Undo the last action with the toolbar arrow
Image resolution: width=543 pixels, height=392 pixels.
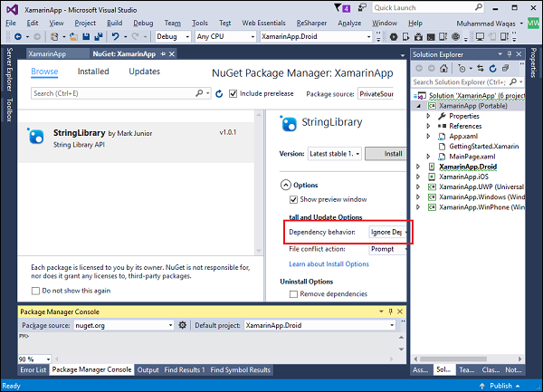[x=115, y=36]
